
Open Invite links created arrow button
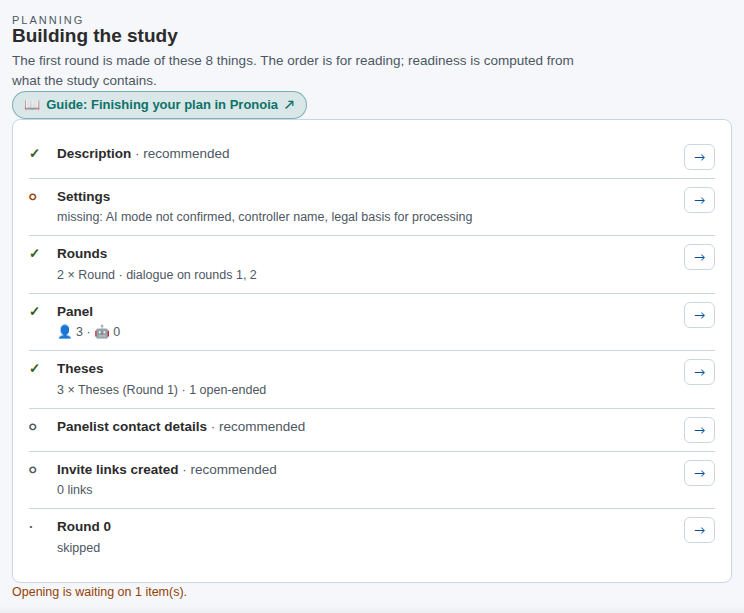699,473
